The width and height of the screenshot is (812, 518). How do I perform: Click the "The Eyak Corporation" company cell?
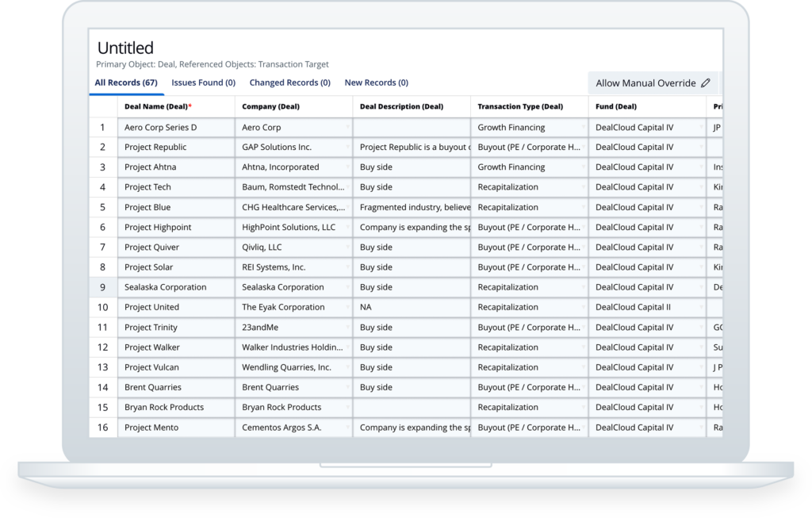point(294,307)
